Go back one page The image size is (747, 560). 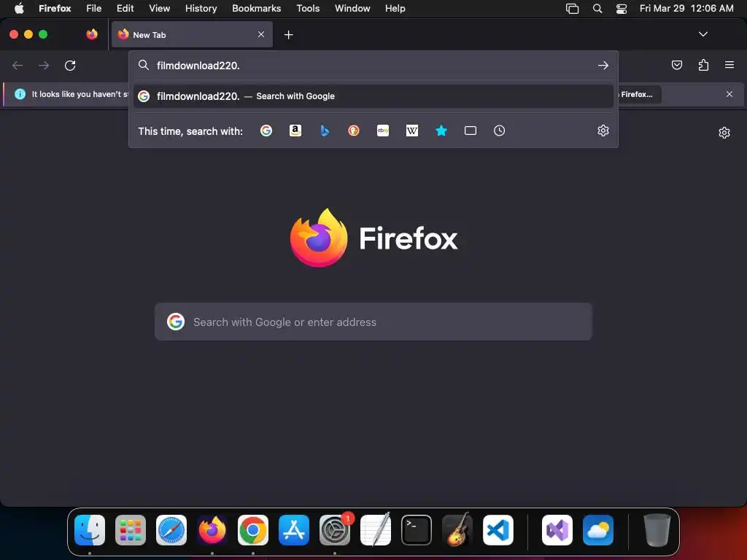pos(18,65)
